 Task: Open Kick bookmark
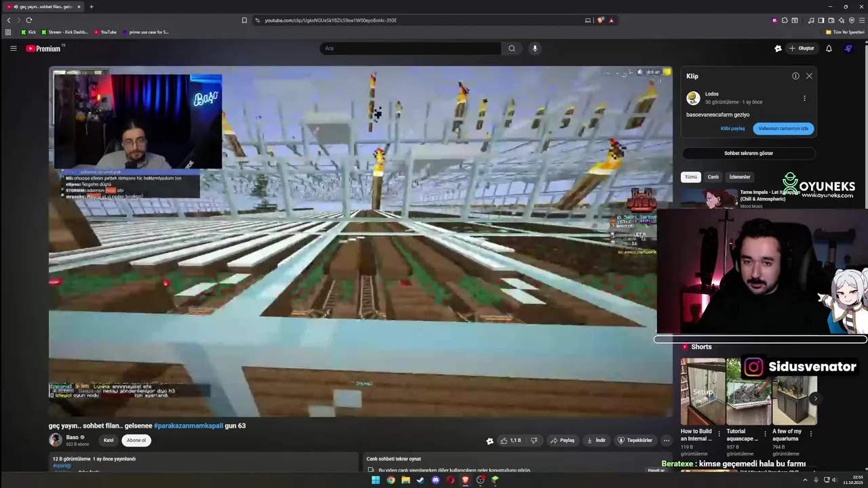pyautogui.click(x=28, y=32)
